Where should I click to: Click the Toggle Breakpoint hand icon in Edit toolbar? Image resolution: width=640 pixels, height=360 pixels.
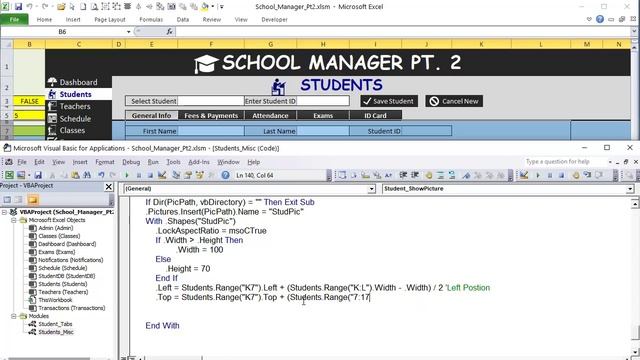(x=429, y=175)
